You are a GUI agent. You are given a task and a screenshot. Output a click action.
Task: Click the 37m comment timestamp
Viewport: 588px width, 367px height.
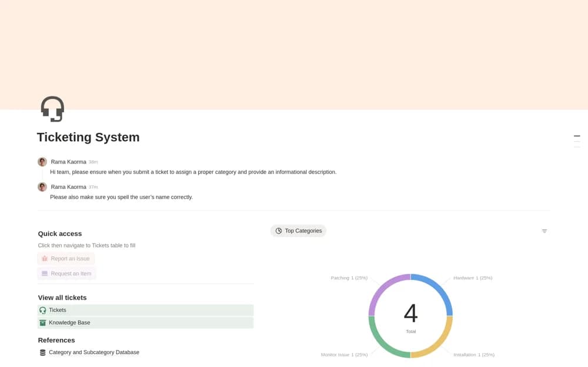tap(93, 187)
